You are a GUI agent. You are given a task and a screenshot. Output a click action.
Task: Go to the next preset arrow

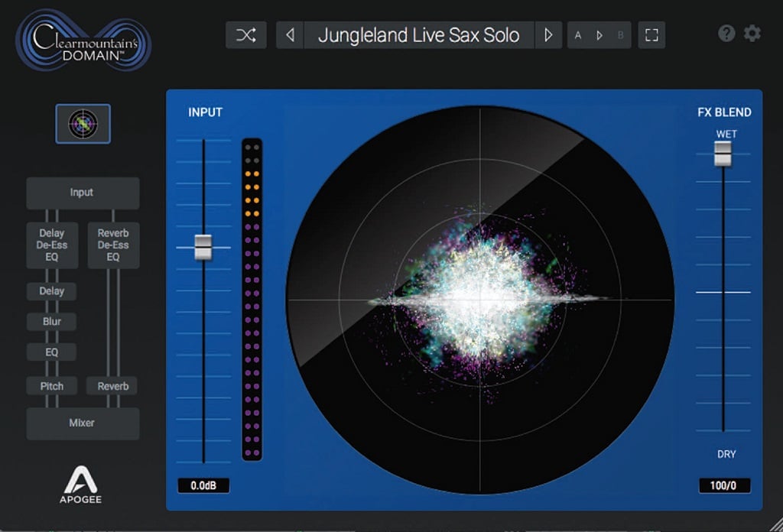[x=548, y=35]
